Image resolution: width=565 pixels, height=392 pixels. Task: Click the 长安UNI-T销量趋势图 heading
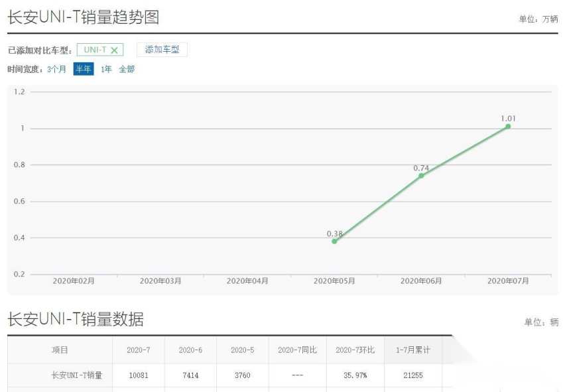click(x=84, y=17)
